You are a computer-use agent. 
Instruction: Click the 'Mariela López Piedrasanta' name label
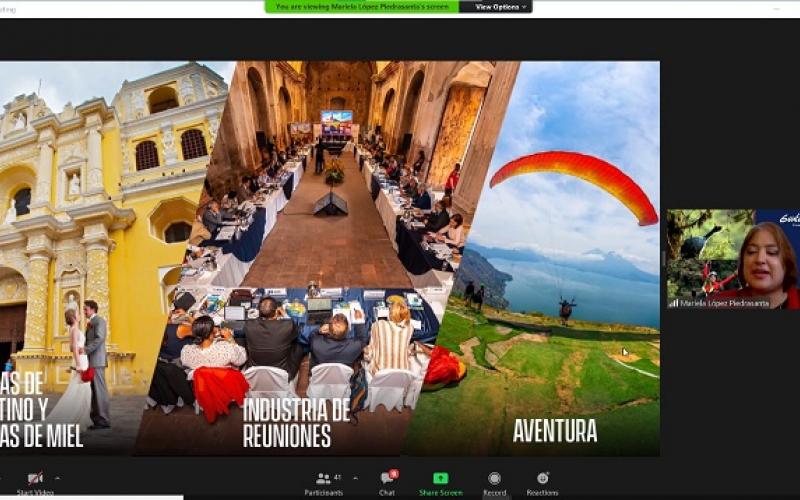click(x=724, y=303)
